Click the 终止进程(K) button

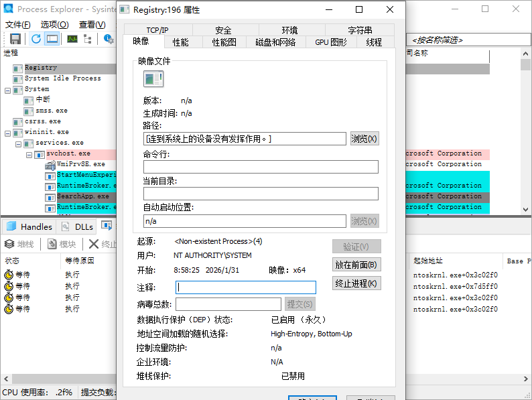356,283
